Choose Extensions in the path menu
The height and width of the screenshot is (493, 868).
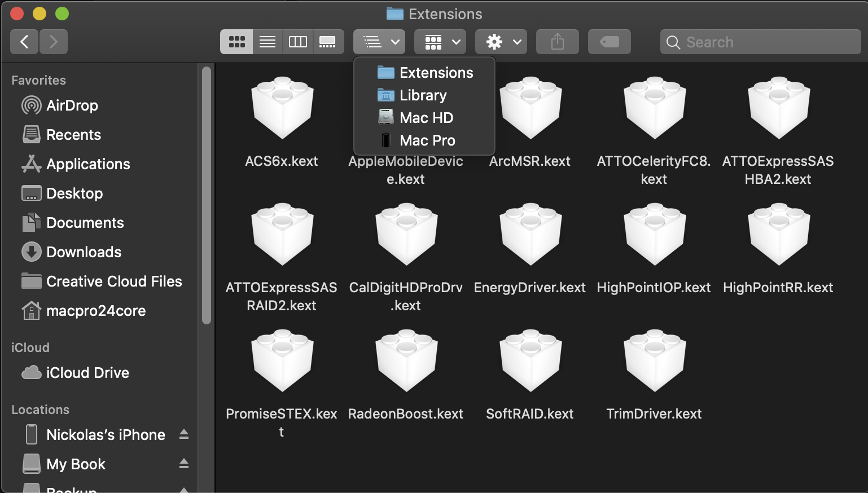pos(424,73)
